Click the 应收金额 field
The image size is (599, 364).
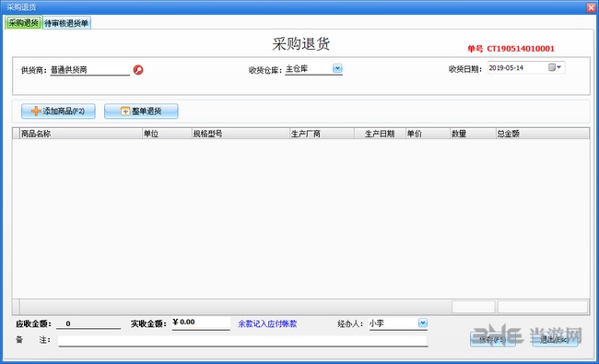tap(88, 323)
